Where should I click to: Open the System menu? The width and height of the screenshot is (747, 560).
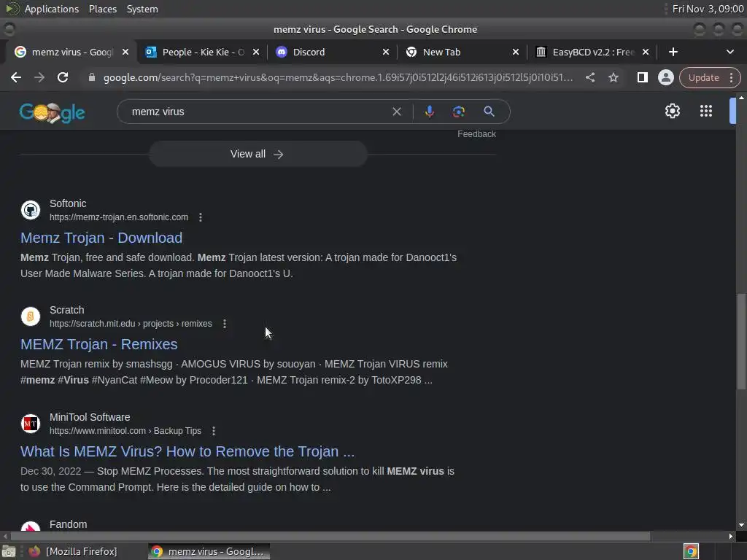(142, 9)
